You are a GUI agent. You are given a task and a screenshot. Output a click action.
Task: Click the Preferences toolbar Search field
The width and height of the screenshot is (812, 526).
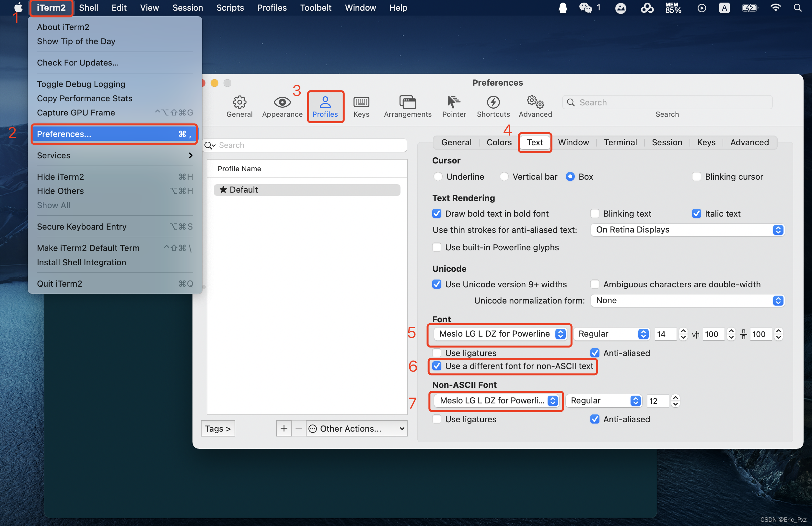click(667, 102)
